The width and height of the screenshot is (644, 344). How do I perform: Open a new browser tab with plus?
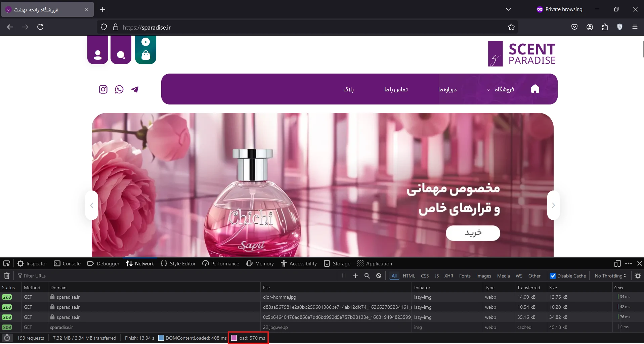tap(103, 9)
